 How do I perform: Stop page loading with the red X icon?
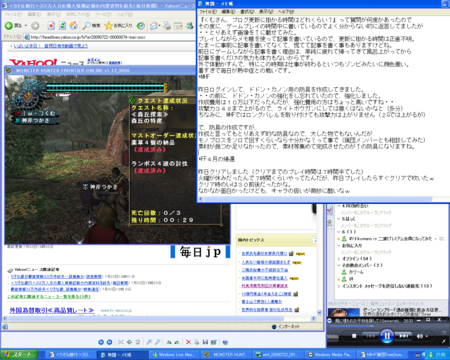tap(51, 26)
